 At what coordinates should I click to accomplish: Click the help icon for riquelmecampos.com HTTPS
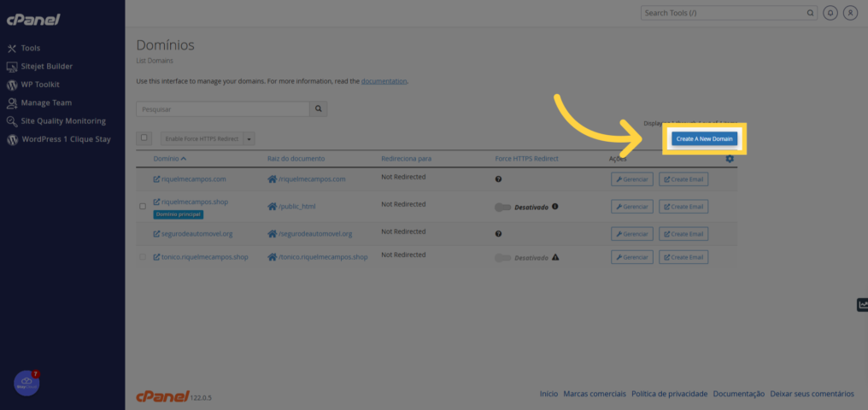click(x=498, y=179)
